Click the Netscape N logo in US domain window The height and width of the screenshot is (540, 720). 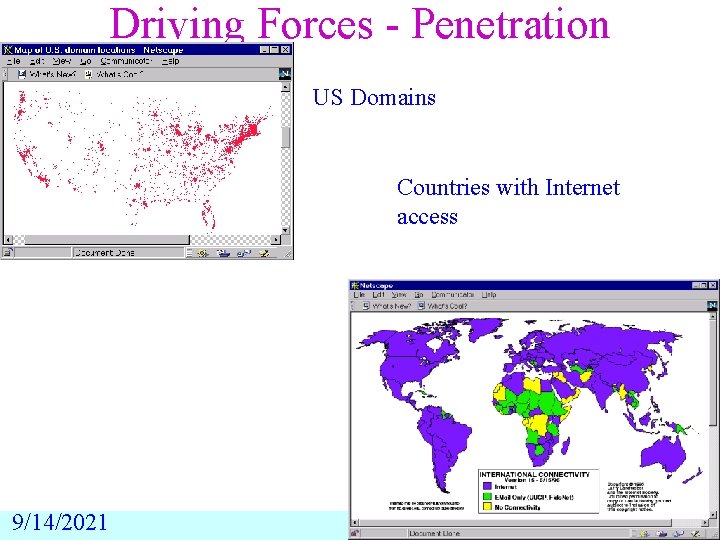285,73
